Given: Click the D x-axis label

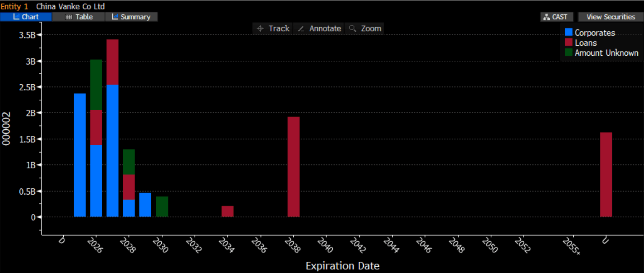Looking at the screenshot, I should 62,241.
